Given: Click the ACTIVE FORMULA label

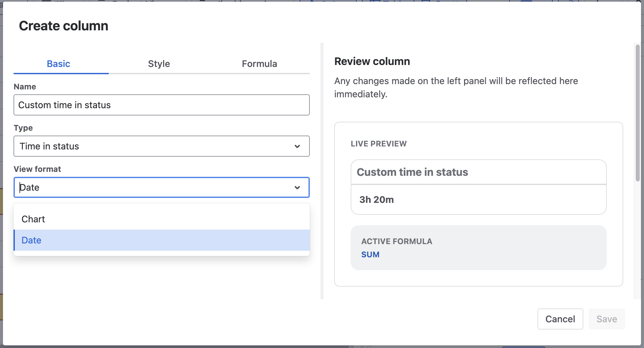Looking at the screenshot, I should [x=396, y=241].
